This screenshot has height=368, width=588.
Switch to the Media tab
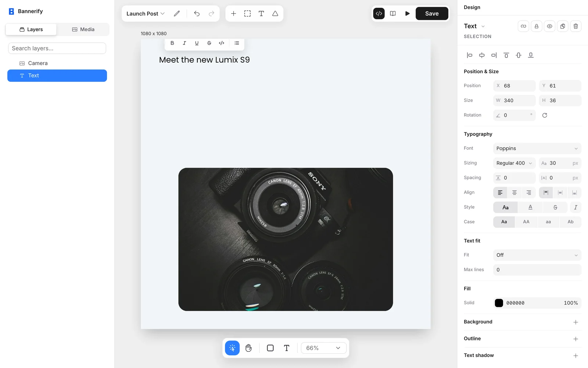tap(83, 29)
